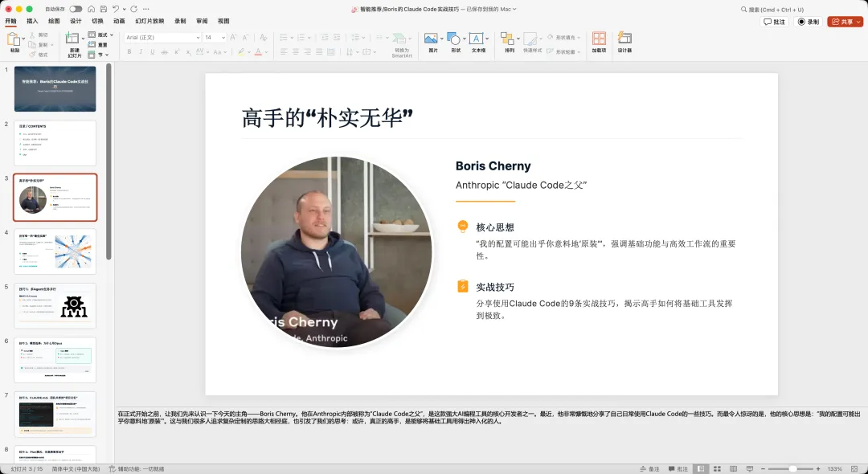This screenshot has width=868, height=474.
Task: Click the 录制 record button at top right
Action: [x=809, y=22]
